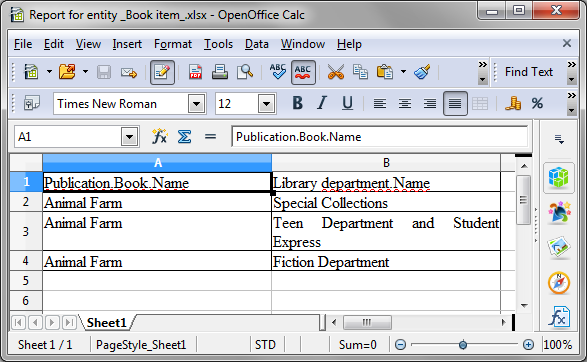The image size is (587, 362).
Task: Apply Percent number format icon
Action: [x=537, y=103]
